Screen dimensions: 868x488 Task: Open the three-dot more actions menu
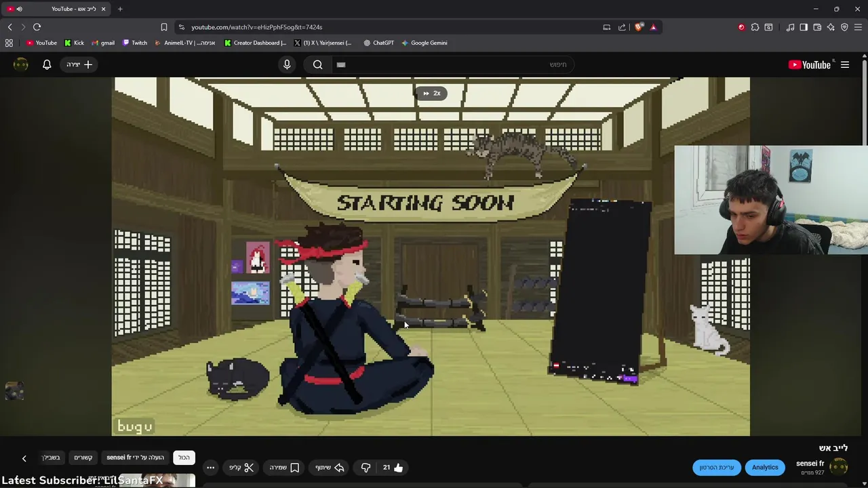(210, 468)
